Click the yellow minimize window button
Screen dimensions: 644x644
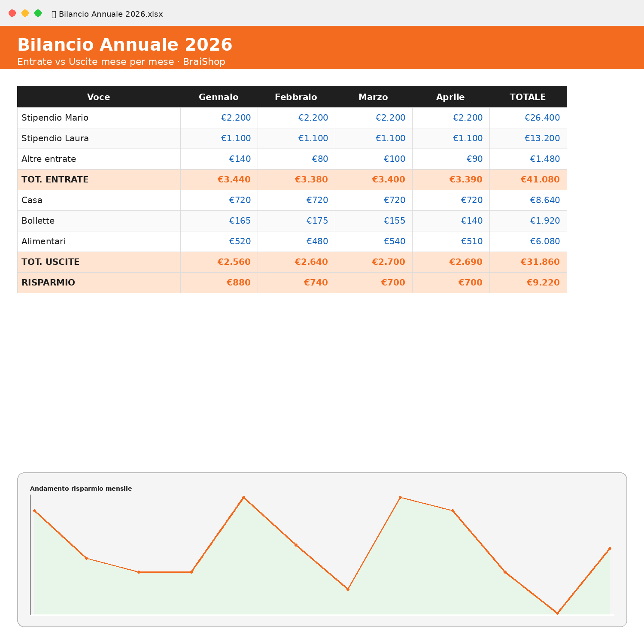(x=25, y=13)
